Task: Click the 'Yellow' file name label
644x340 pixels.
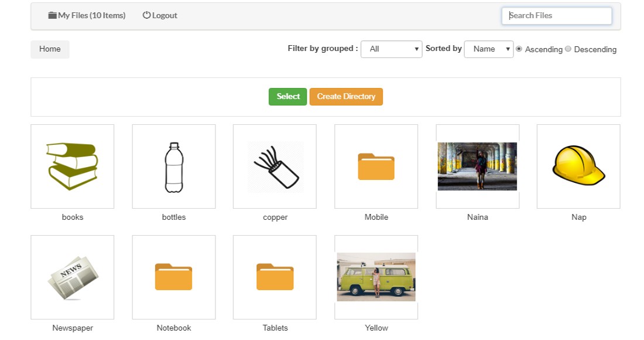Action: [x=376, y=328]
